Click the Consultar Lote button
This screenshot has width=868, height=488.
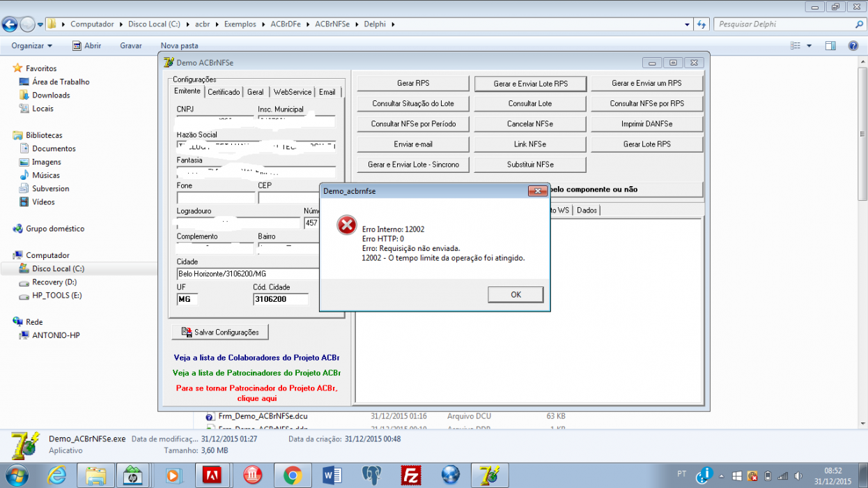coord(530,103)
